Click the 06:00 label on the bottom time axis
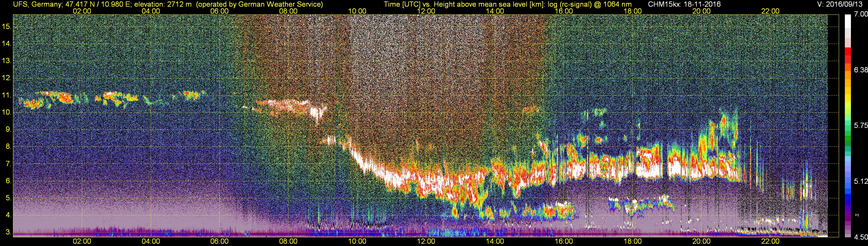868x246 pixels. pos(219,241)
